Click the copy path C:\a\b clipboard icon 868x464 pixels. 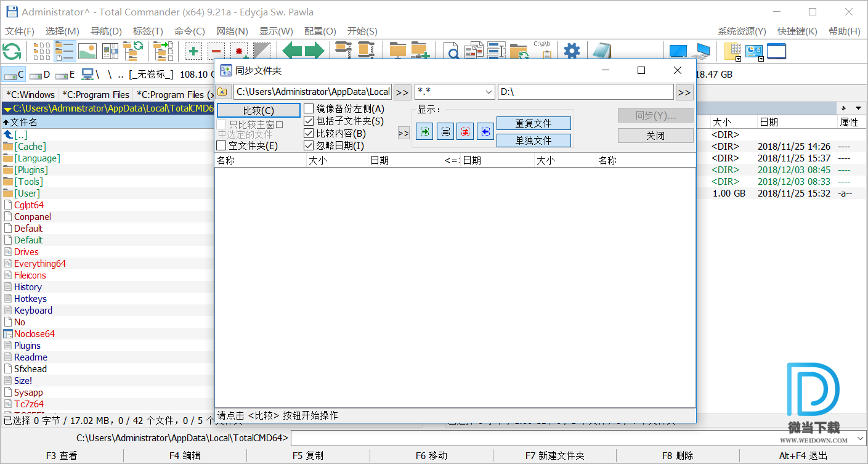(542, 51)
